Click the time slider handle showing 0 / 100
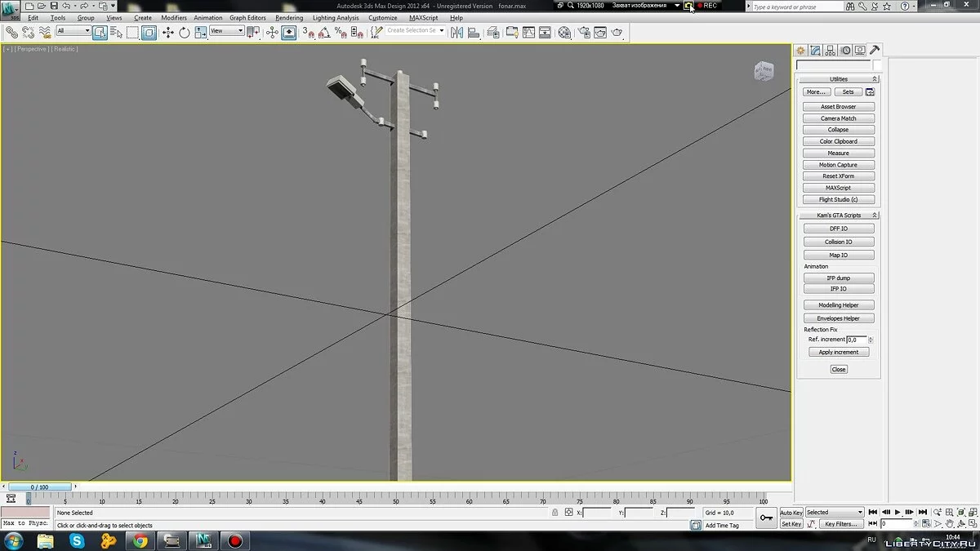This screenshot has height=551, width=980. pyautogui.click(x=39, y=487)
